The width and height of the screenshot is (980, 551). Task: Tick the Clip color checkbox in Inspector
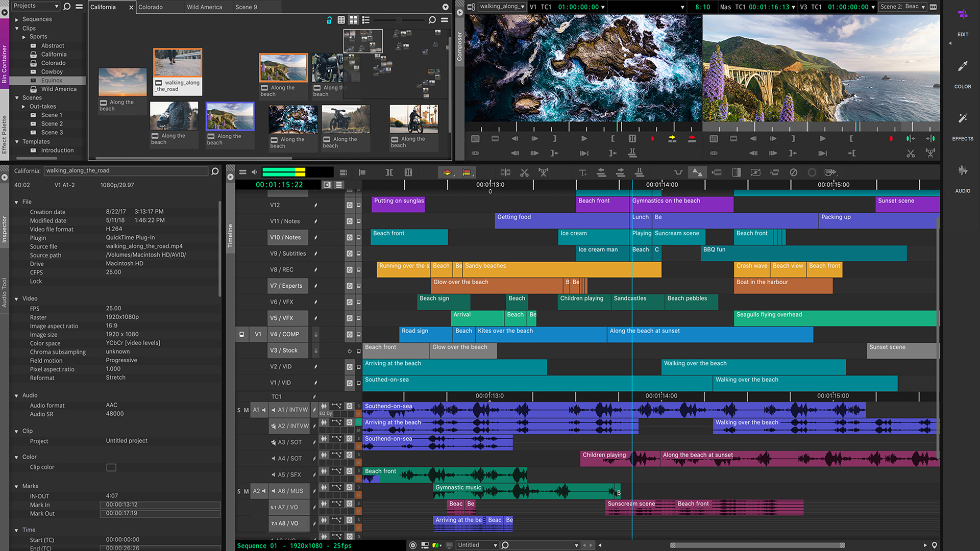111,467
